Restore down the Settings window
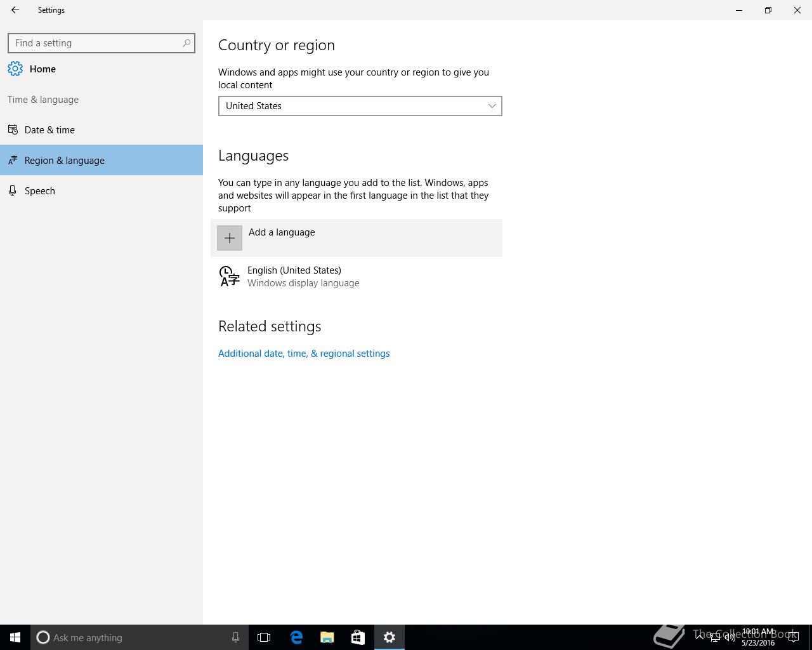The image size is (812, 650). point(768,10)
